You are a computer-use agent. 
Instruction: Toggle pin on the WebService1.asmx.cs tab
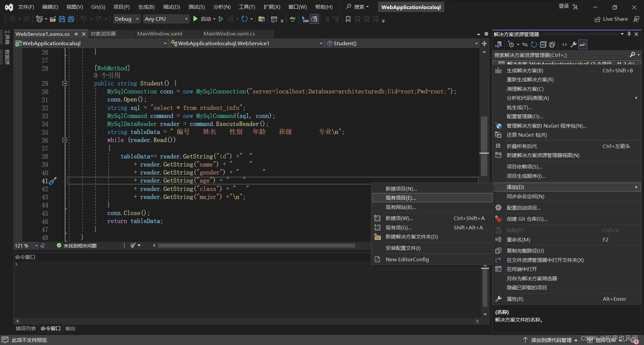tap(76, 34)
